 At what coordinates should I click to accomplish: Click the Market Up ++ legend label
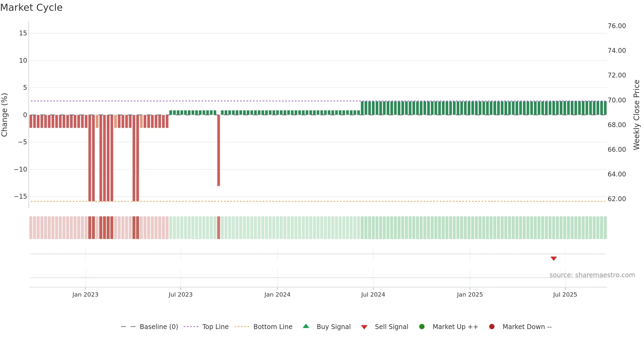tap(455, 327)
